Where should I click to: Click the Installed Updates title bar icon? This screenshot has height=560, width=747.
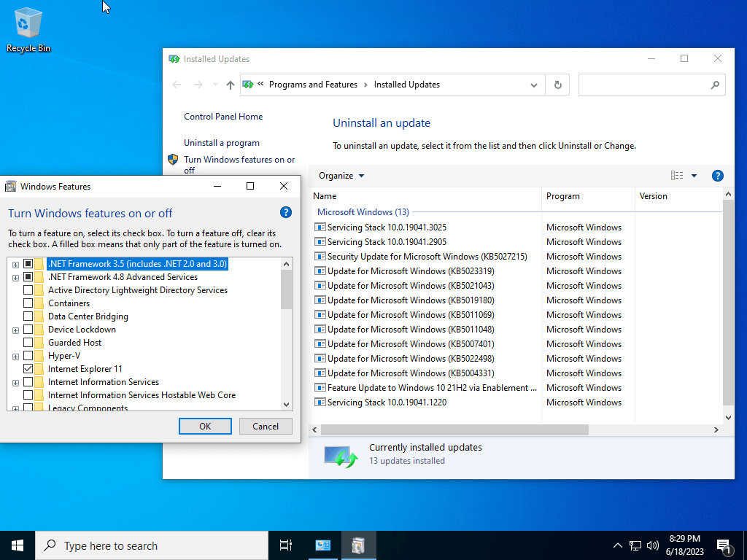point(174,59)
